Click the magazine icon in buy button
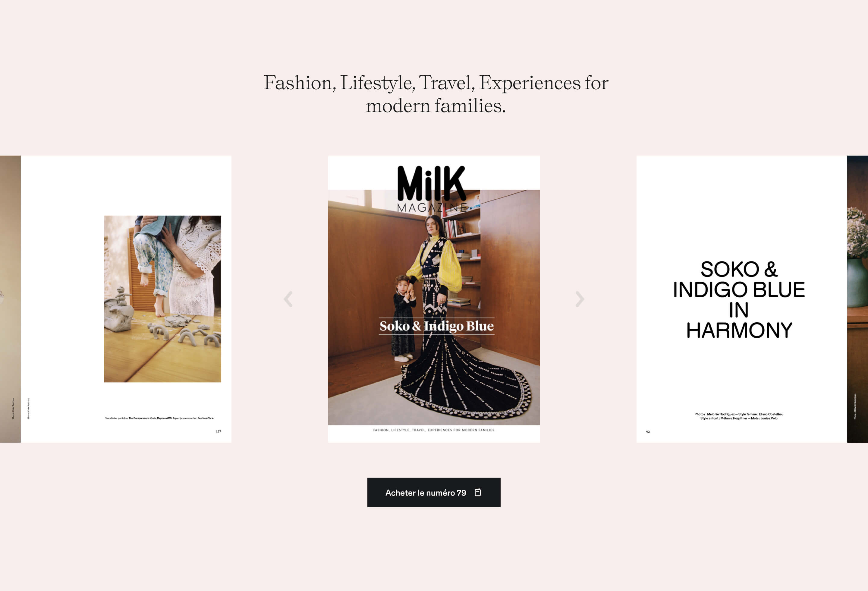The image size is (868, 591). click(477, 492)
